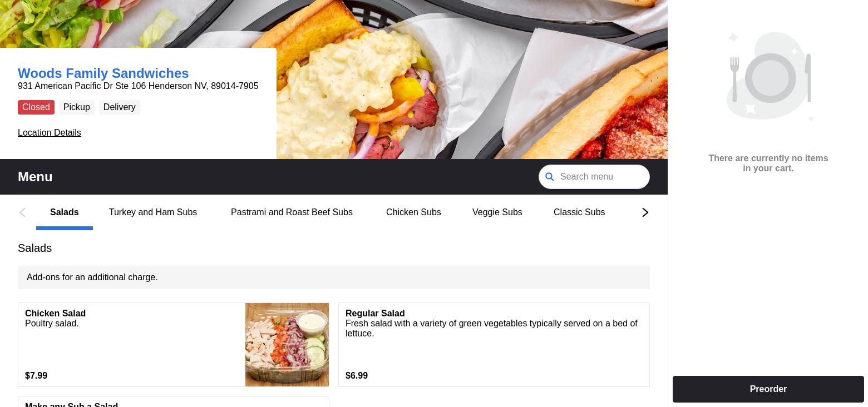Choose the Delivery option tag
The width and height of the screenshot is (868, 407).
[120, 107]
